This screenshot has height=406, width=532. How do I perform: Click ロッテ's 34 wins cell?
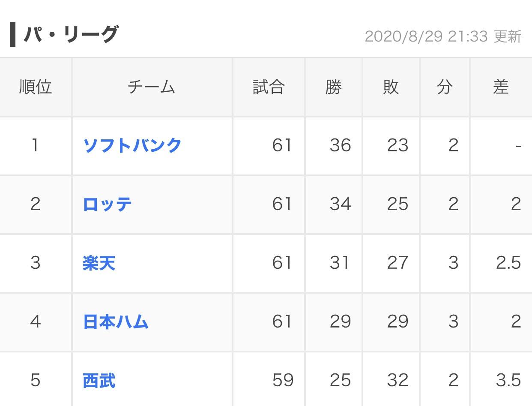pos(340,204)
